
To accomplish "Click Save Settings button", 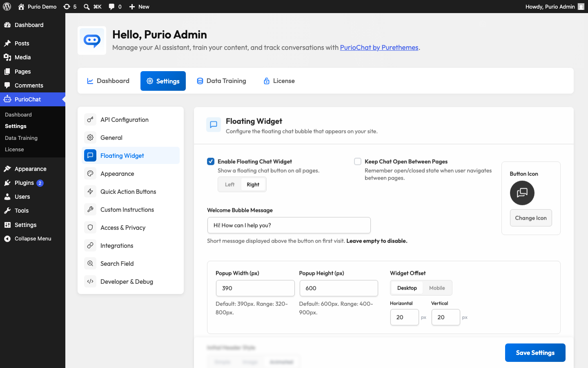I will (535, 352).
